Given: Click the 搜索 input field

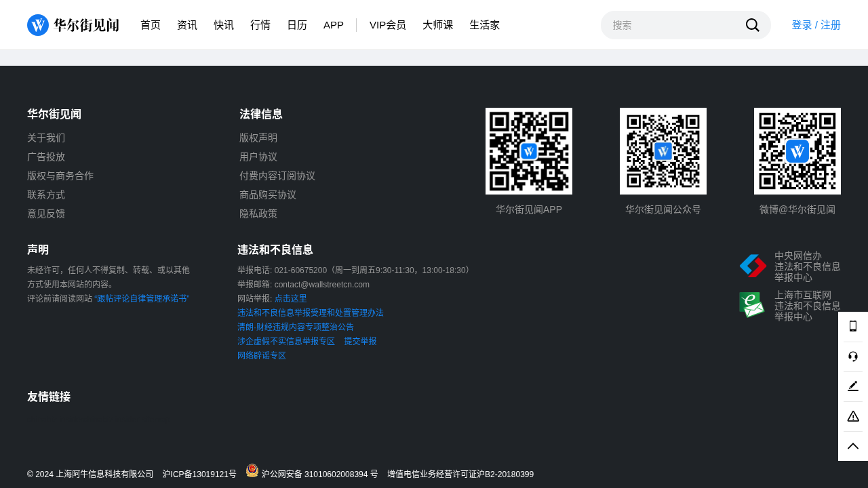Looking at the screenshot, I should pyautogui.click(x=671, y=25).
